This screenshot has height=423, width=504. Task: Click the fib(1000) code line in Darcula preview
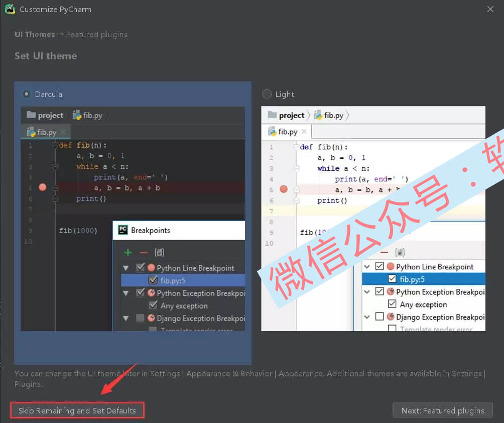pos(78,230)
